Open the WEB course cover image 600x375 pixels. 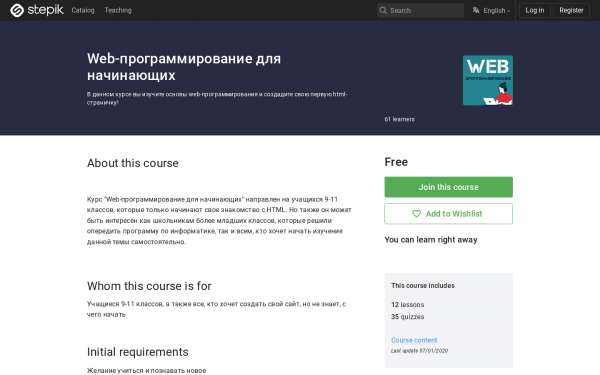(x=488, y=80)
